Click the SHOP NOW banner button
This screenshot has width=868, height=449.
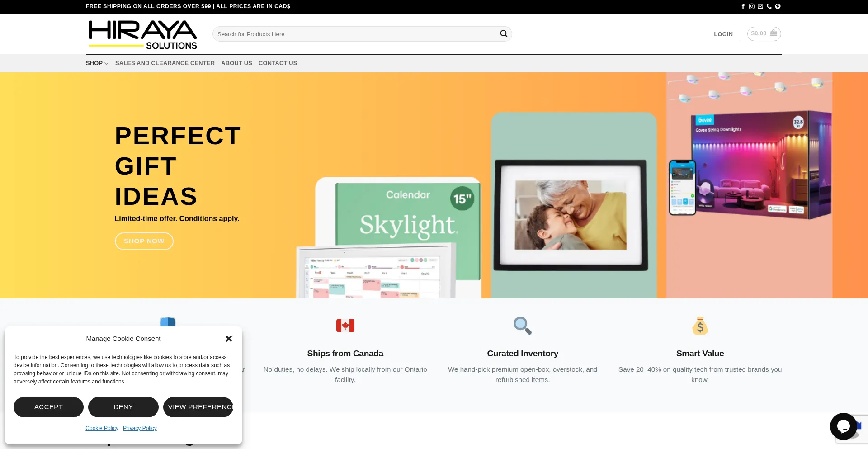point(144,241)
